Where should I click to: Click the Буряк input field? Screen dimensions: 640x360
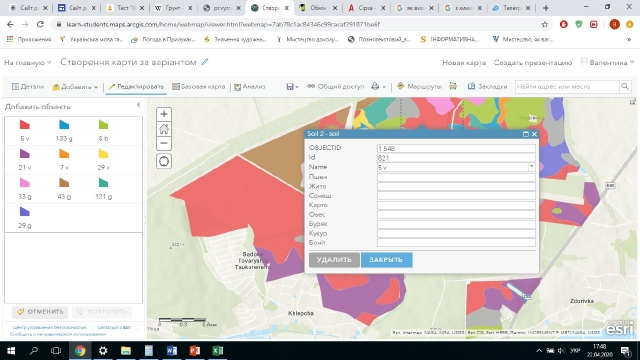click(456, 224)
